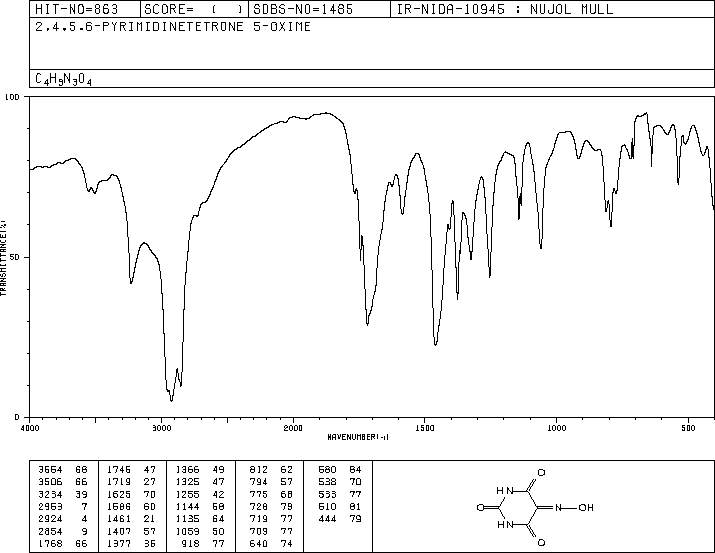Select peak table entry 1144

click(200, 506)
